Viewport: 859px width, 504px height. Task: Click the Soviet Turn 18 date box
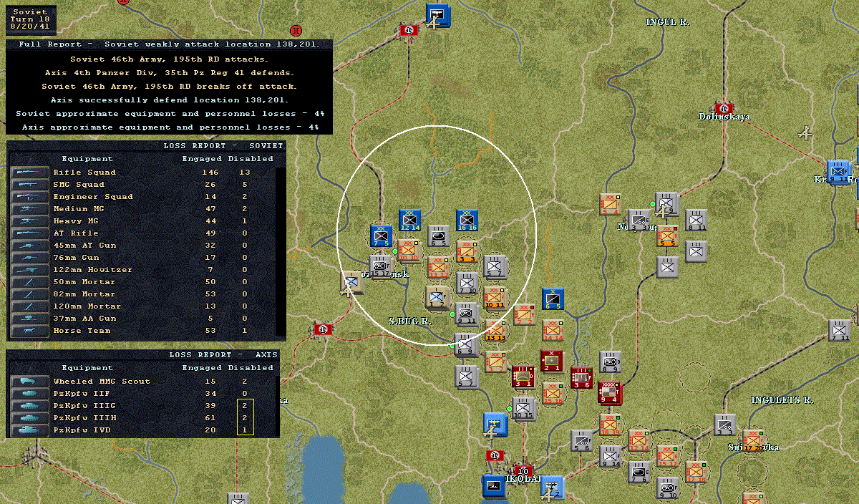(x=31, y=19)
